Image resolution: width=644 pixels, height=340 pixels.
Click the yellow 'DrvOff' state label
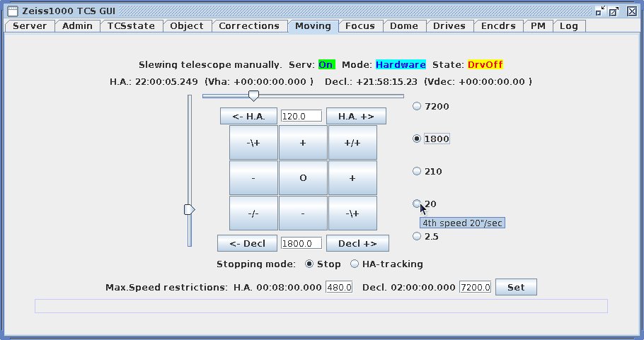485,65
